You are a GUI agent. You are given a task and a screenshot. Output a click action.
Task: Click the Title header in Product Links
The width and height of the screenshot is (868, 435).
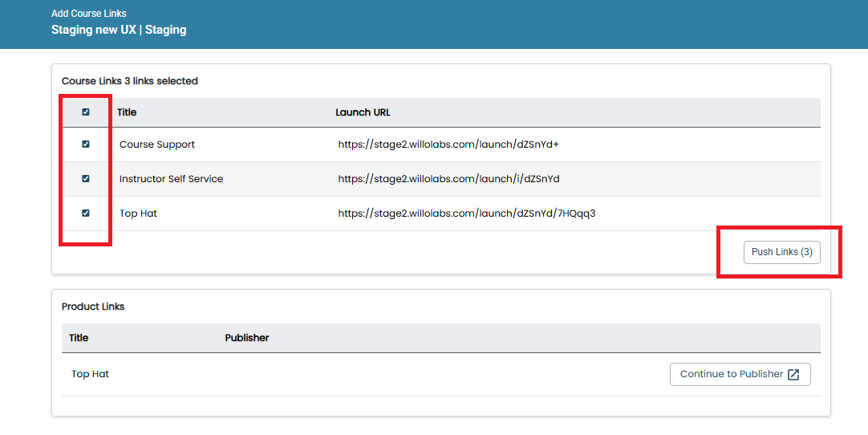[79, 338]
